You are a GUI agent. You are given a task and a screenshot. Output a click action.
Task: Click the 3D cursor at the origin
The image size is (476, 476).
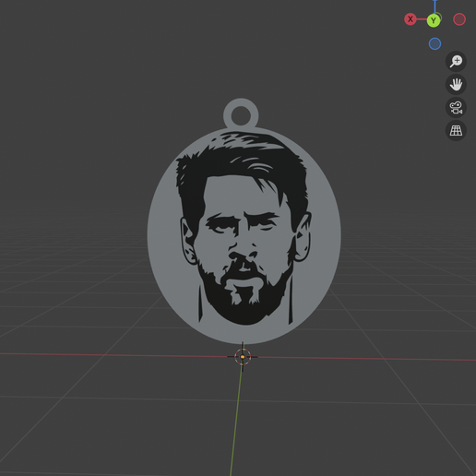click(243, 357)
